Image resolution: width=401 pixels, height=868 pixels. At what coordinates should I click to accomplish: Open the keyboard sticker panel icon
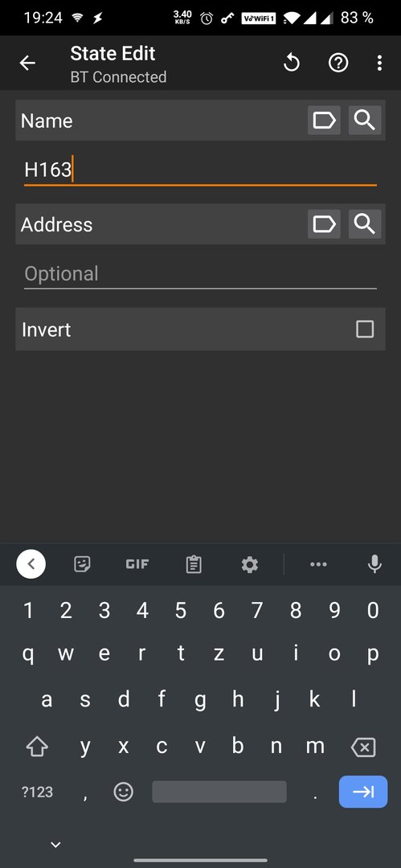(82, 564)
